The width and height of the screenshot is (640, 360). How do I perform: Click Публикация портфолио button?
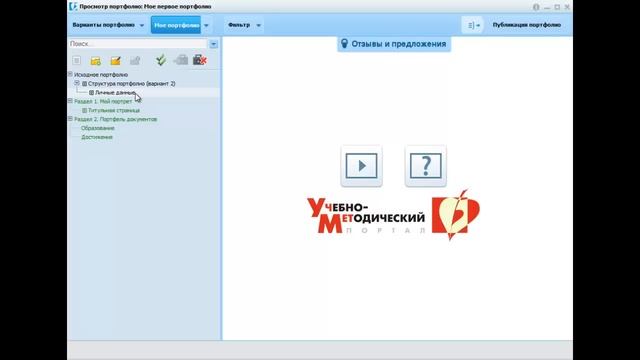click(527, 25)
